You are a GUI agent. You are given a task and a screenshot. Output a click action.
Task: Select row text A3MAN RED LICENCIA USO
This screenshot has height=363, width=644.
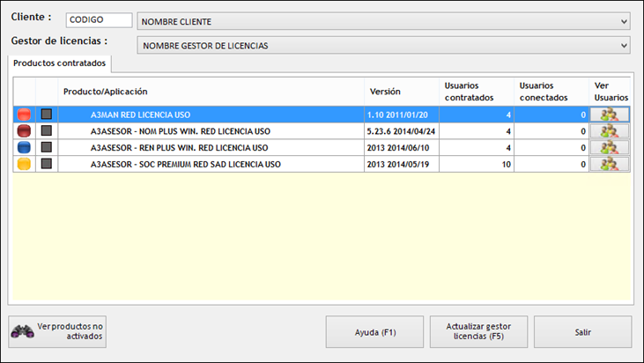[140, 115]
